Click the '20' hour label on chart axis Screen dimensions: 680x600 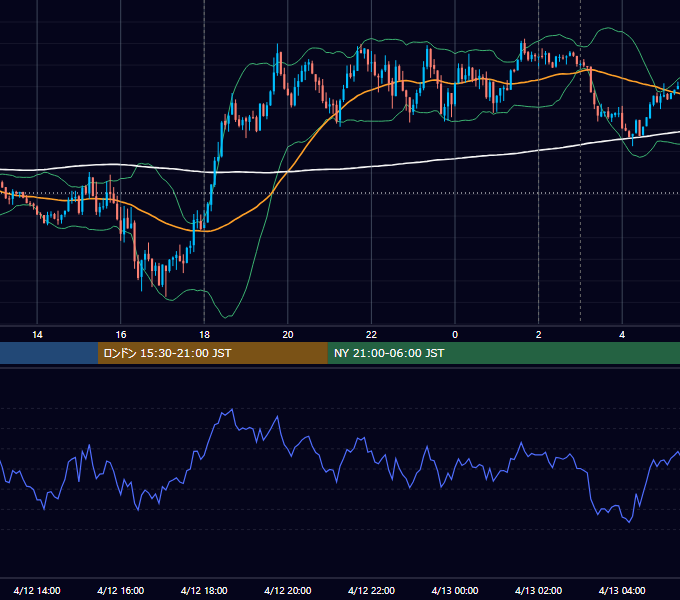[x=288, y=335]
